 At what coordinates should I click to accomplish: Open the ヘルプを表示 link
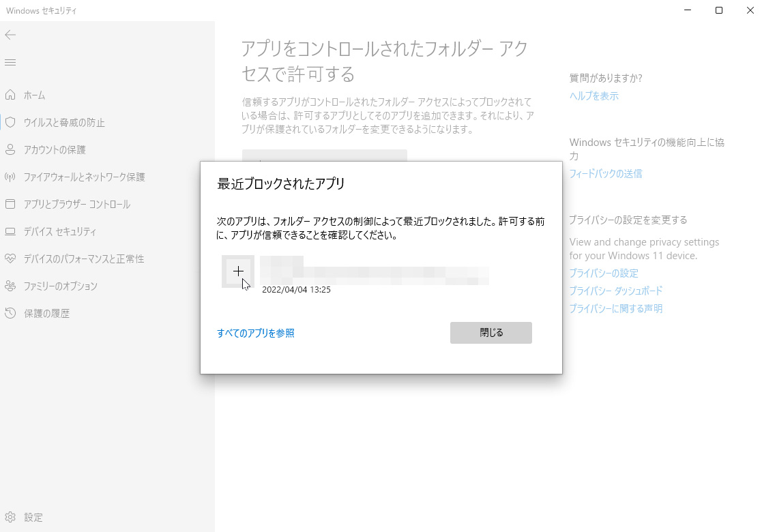click(x=594, y=95)
